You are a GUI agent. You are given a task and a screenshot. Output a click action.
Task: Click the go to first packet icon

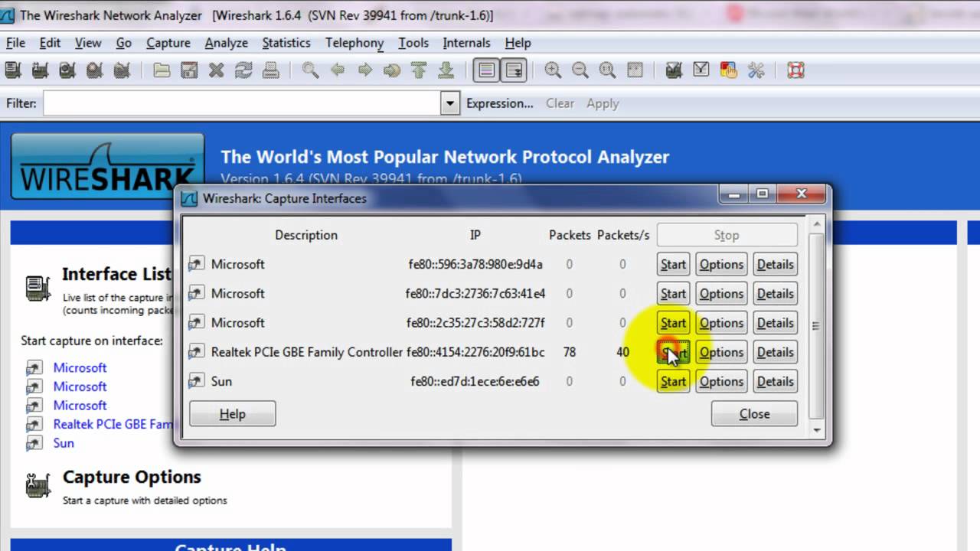(x=419, y=70)
